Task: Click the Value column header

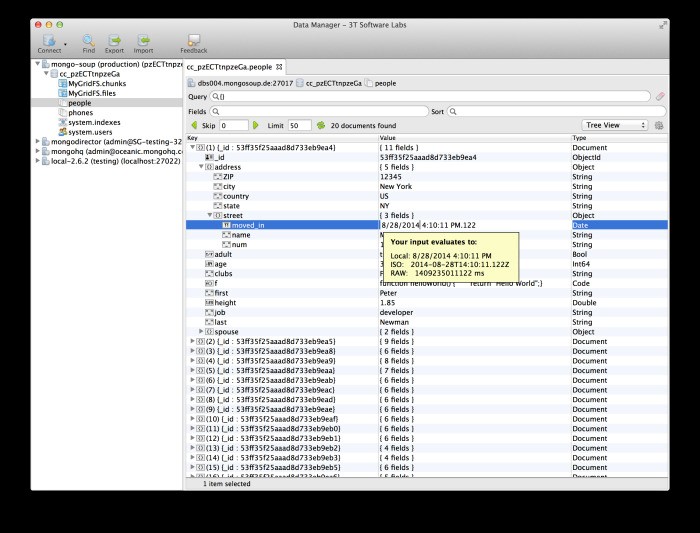Action: pos(474,138)
